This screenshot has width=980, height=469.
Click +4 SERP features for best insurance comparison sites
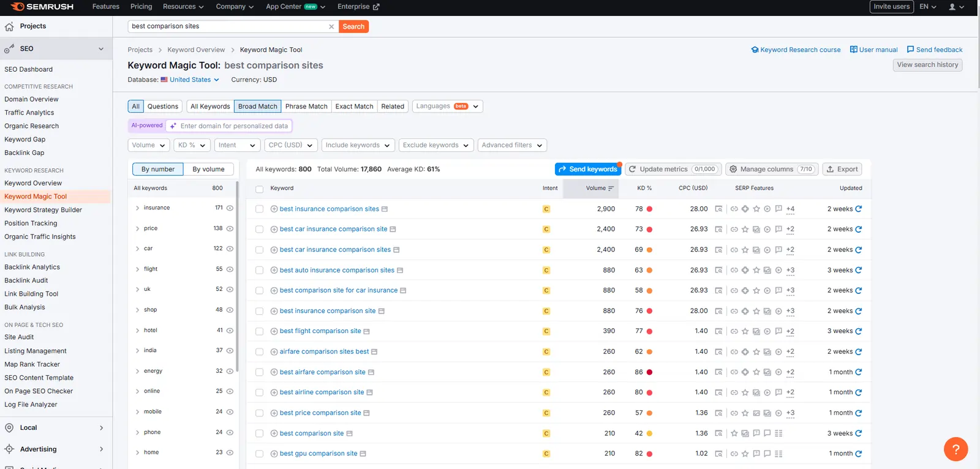[x=790, y=209]
